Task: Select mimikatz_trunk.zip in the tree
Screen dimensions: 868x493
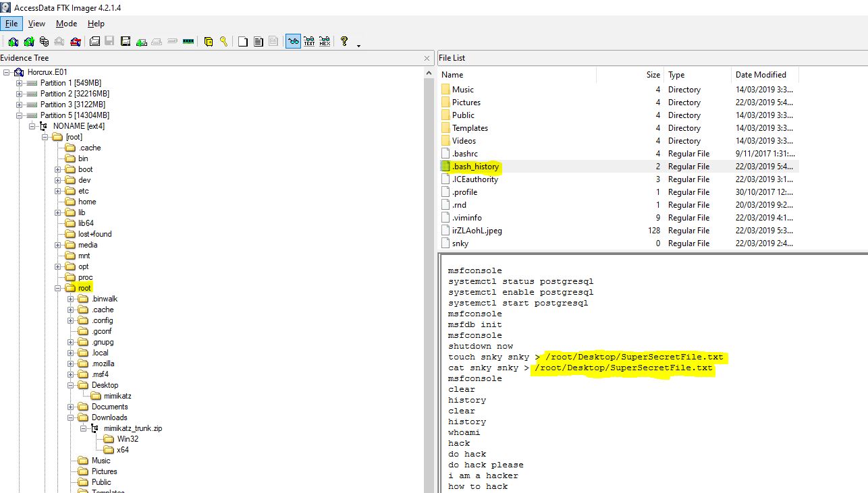Action: (x=133, y=428)
